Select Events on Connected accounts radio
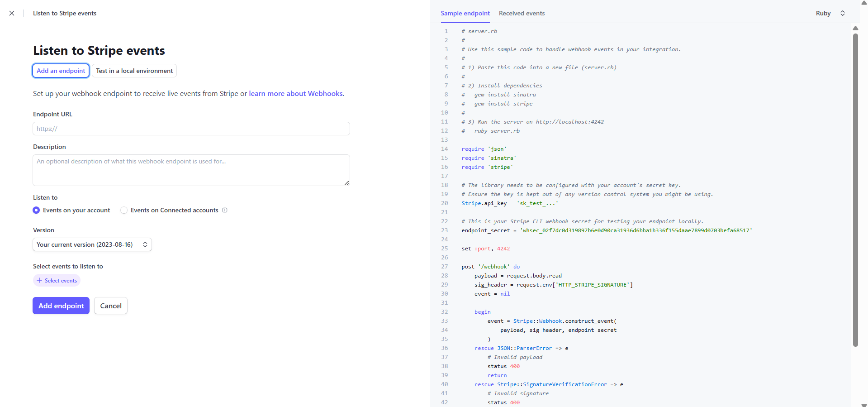This screenshot has width=868, height=407. click(x=124, y=210)
